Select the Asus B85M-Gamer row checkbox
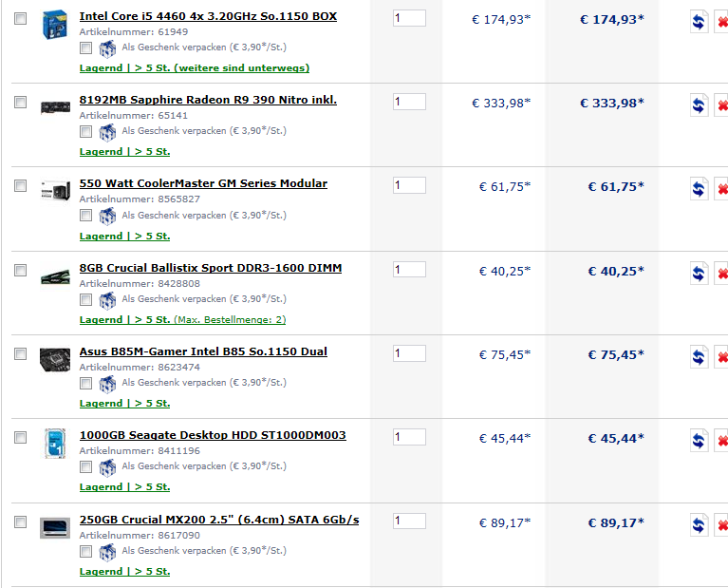Image resolution: width=728 pixels, height=588 pixels. point(21,353)
